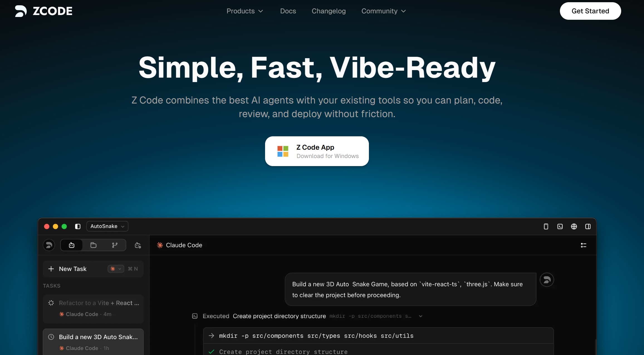The width and height of the screenshot is (644, 355).
Task: Expand the Executed command details chevron
Action: (421, 316)
